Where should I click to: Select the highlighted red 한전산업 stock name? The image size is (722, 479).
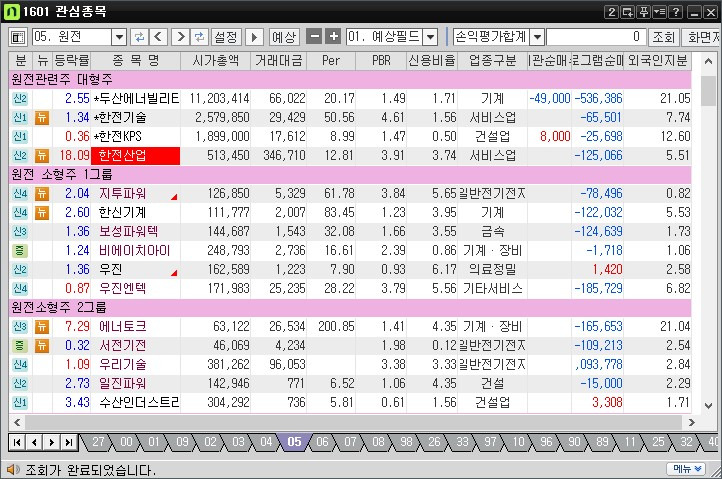pyautogui.click(x=135, y=156)
